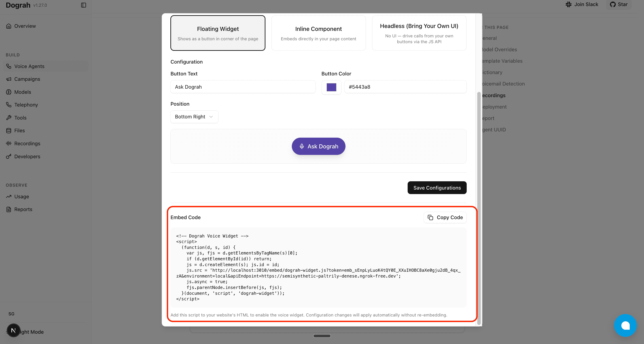View the Usage page
644x344 pixels.
(x=46, y=197)
